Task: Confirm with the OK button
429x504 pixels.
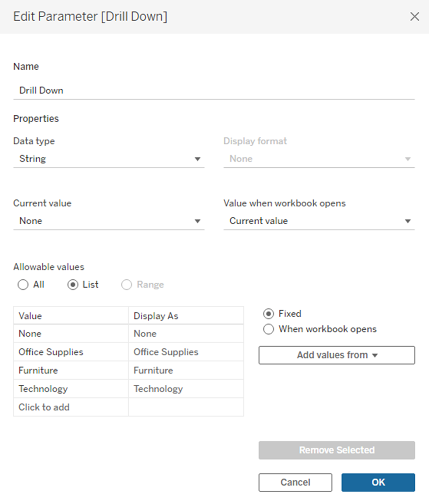Action: click(x=378, y=482)
